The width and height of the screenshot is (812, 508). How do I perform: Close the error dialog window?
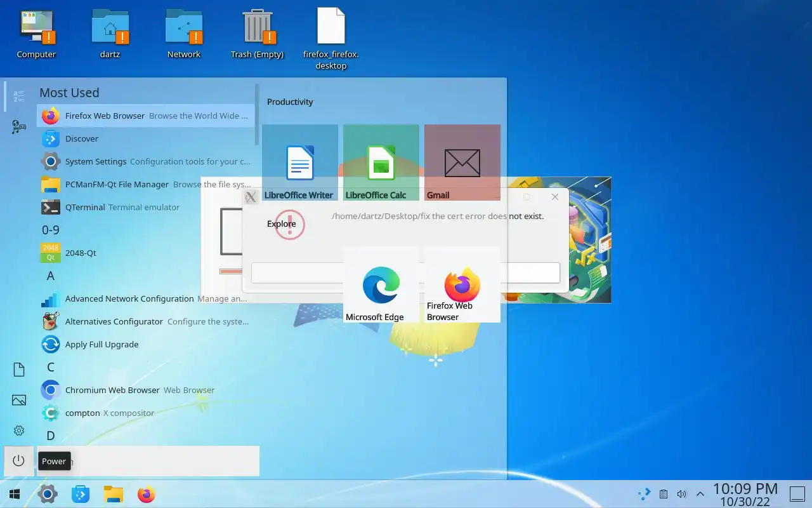(555, 197)
